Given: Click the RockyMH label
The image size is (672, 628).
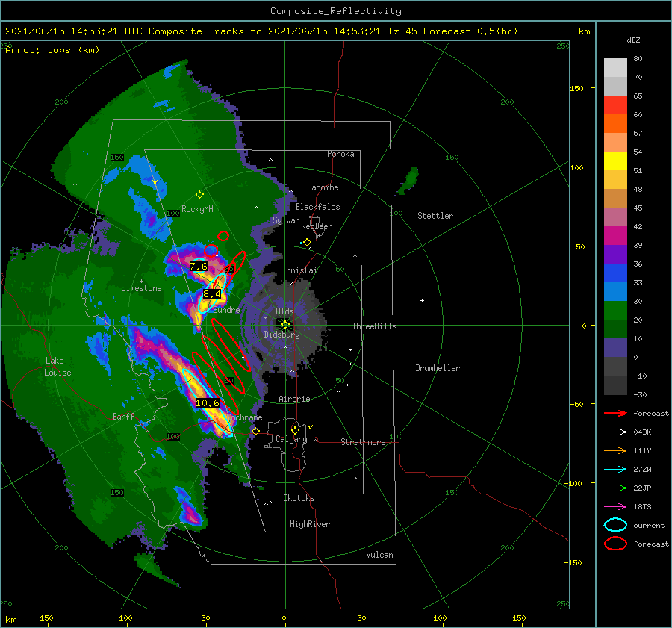Looking at the screenshot, I should (x=198, y=209).
